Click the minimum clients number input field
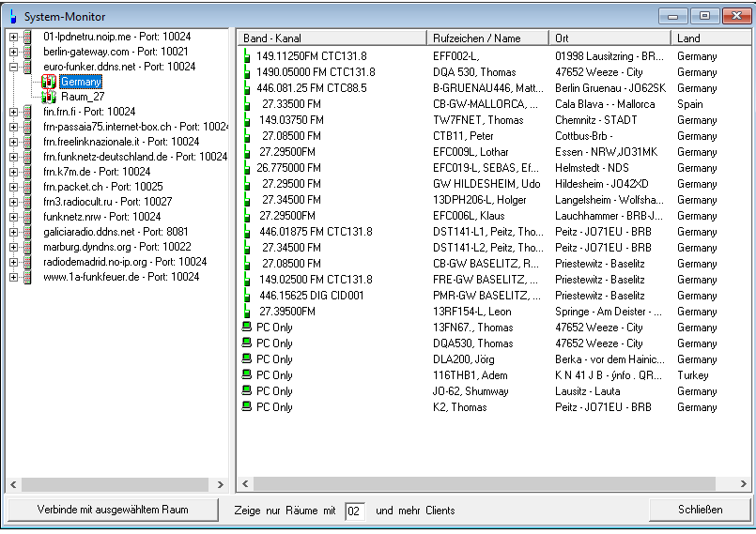The image size is (756, 534). tap(354, 511)
